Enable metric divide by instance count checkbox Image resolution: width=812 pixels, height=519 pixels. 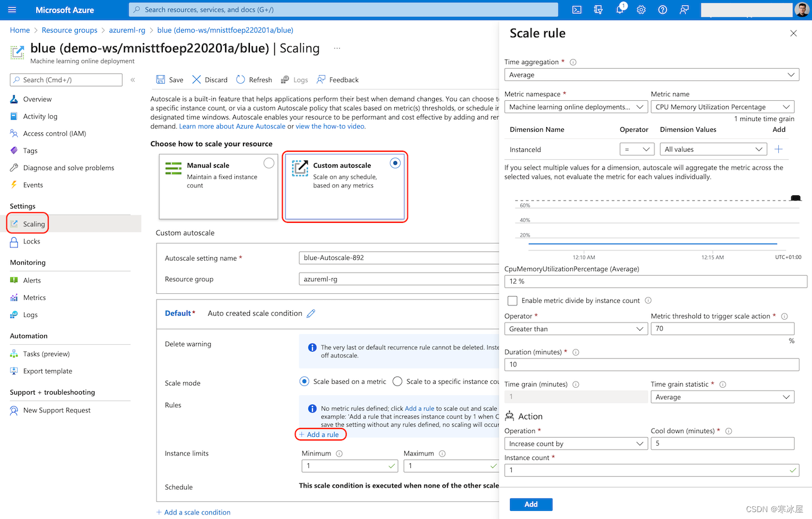click(x=512, y=301)
